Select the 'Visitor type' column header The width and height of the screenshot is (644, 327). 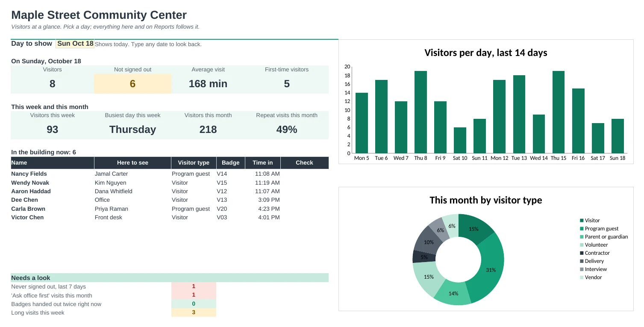[194, 163]
